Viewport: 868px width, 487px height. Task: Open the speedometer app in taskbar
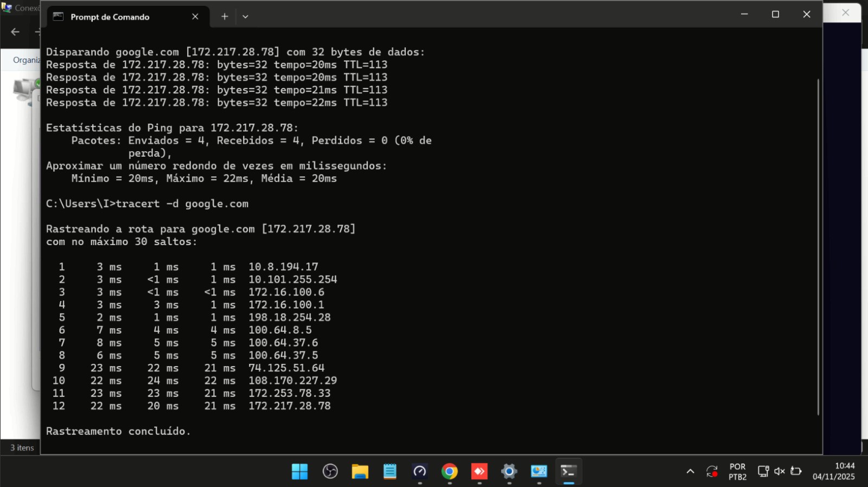pos(419,471)
